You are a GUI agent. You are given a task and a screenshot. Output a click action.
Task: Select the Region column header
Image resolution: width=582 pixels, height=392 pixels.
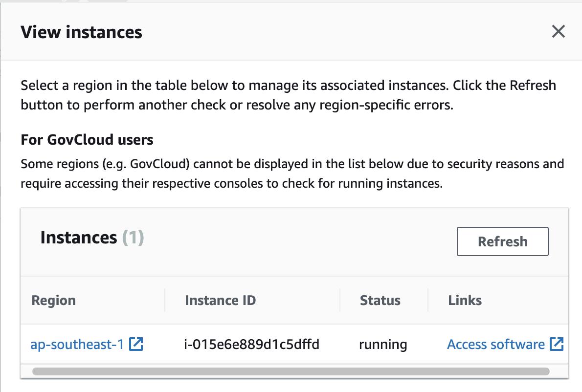point(53,300)
